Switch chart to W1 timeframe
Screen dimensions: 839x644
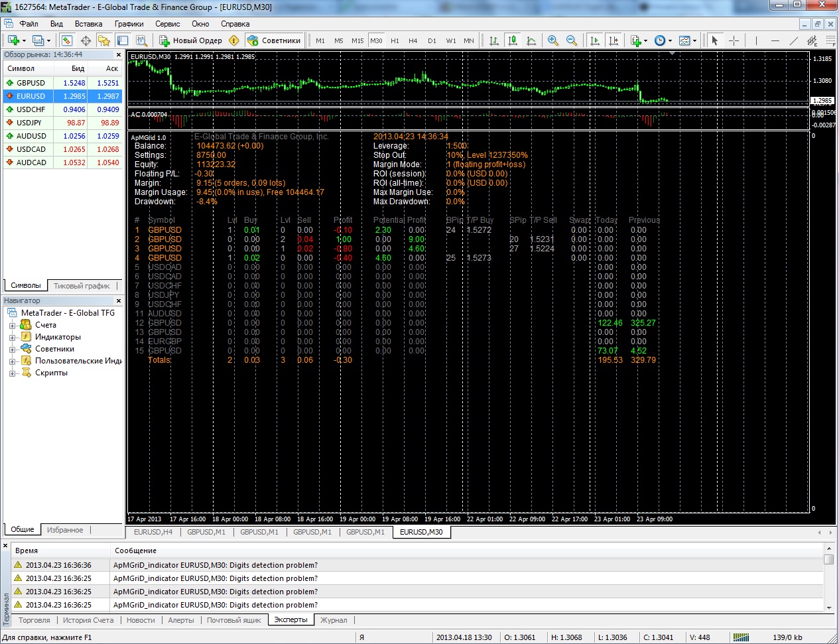[x=451, y=40]
